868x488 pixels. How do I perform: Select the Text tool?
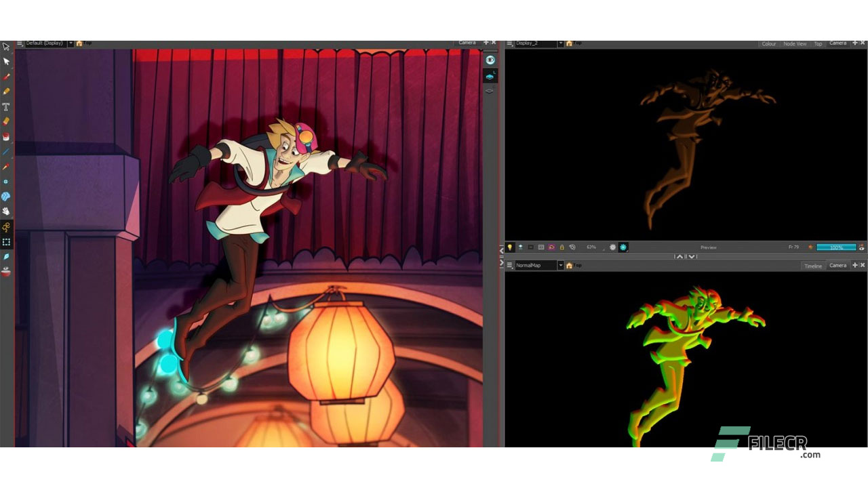pos(6,106)
